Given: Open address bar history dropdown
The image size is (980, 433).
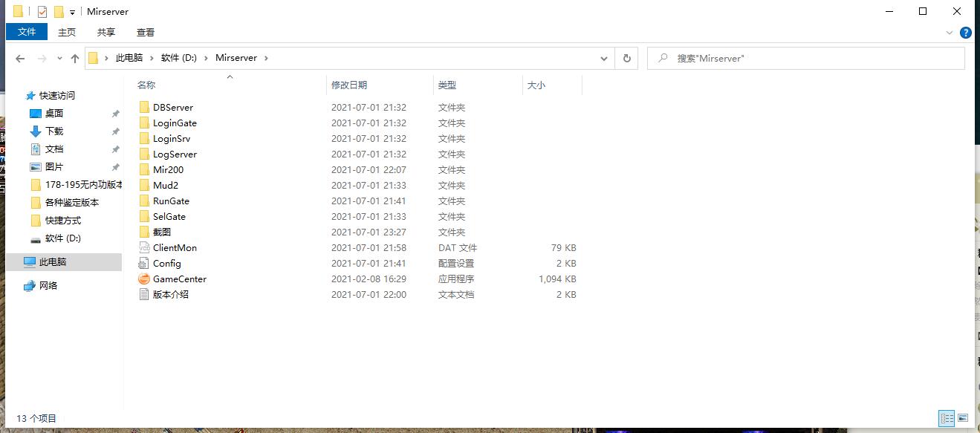Looking at the screenshot, I should [605, 58].
